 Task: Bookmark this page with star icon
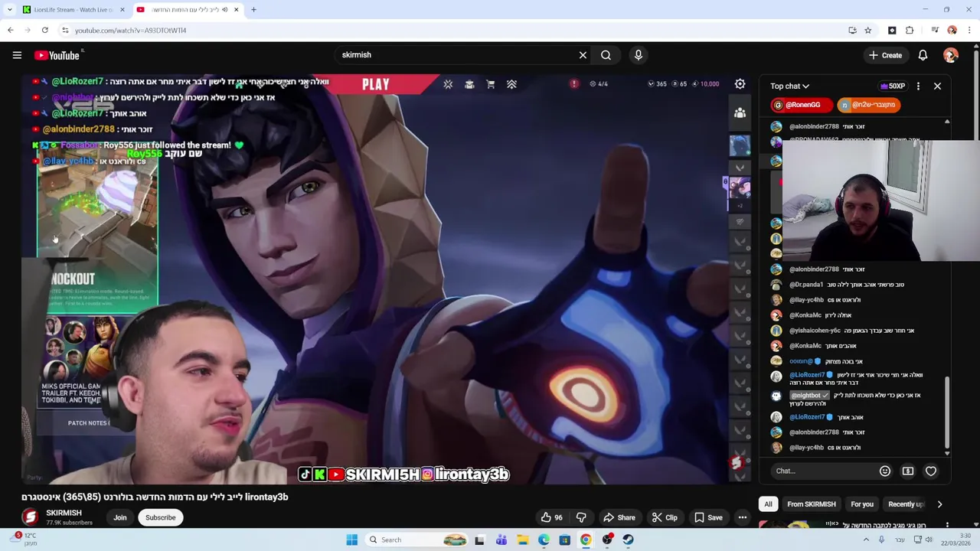[x=867, y=31]
